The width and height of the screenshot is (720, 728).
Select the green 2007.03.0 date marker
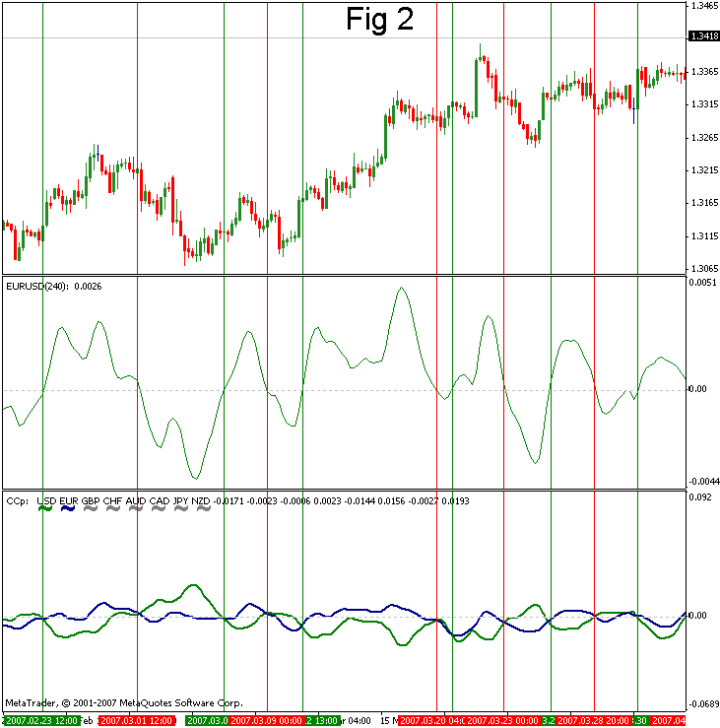(x=207, y=720)
